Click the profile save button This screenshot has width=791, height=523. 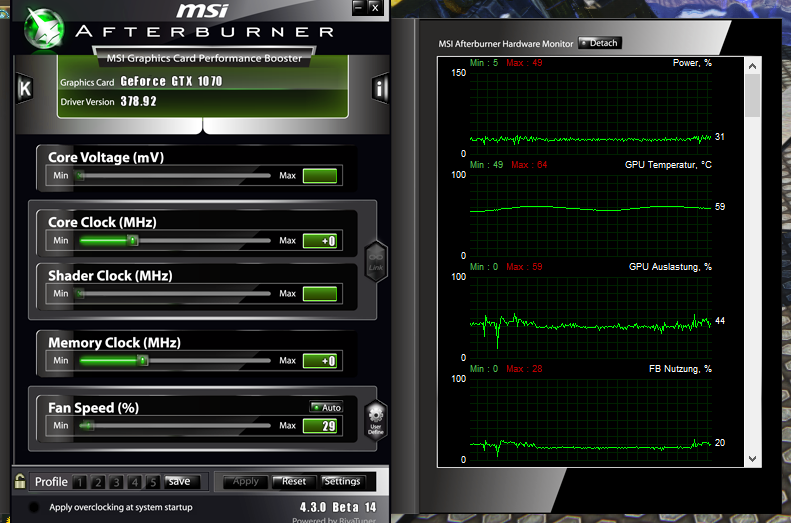click(x=182, y=482)
